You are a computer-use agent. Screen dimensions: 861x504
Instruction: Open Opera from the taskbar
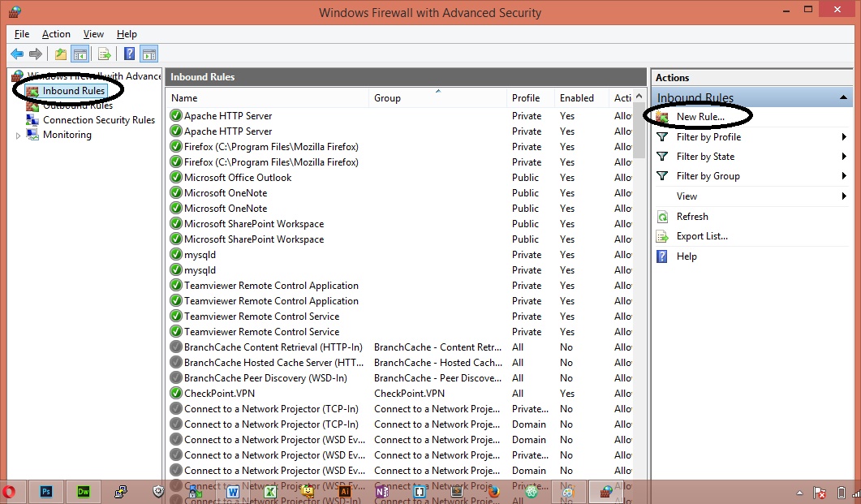pos(9,492)
